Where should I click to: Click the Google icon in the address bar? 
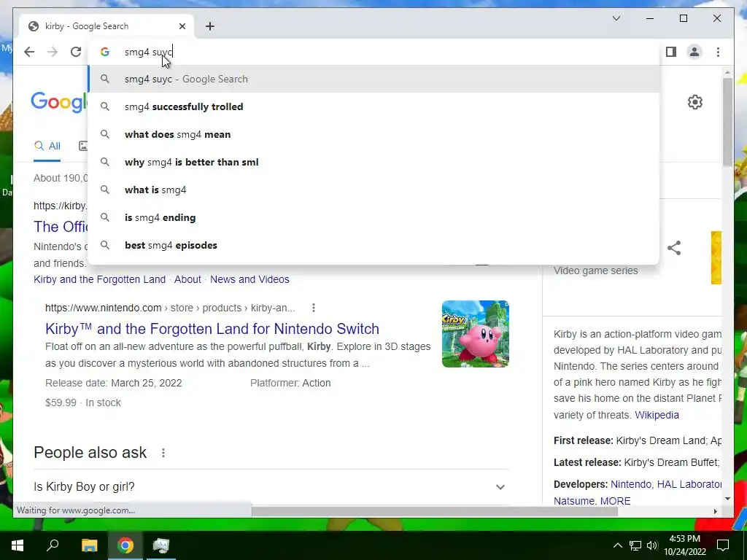(105, 52)
